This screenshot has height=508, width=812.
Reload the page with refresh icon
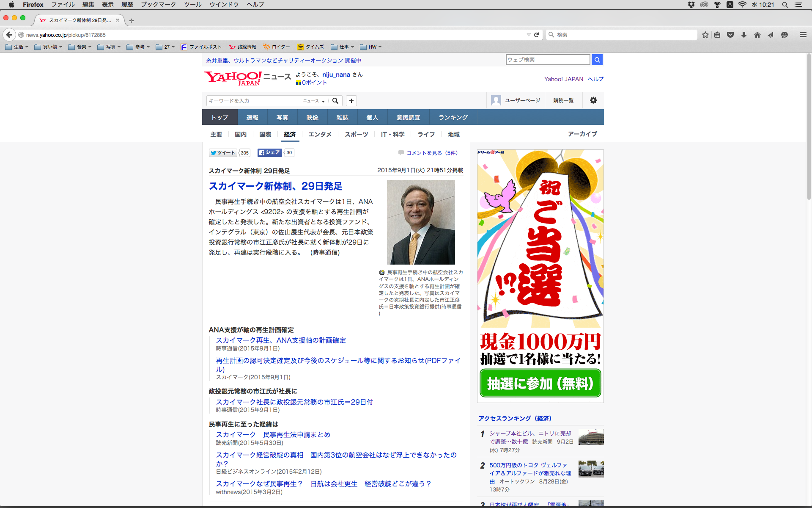(536, 35)
